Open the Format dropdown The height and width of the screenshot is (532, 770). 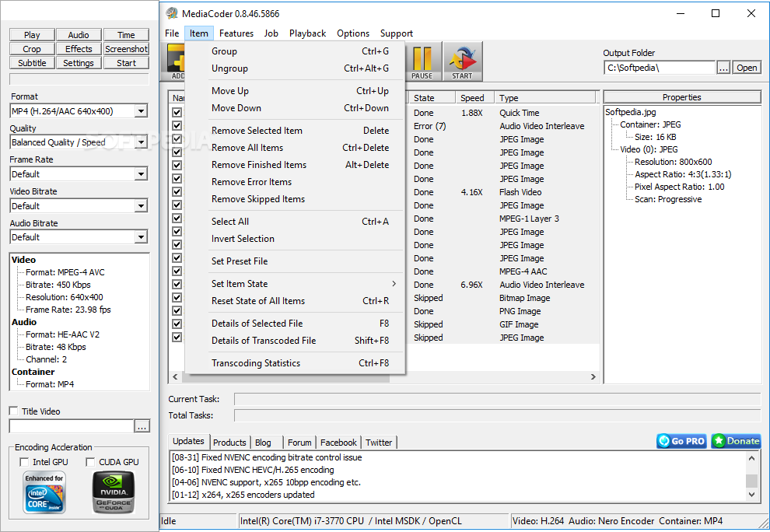(141, 111)
